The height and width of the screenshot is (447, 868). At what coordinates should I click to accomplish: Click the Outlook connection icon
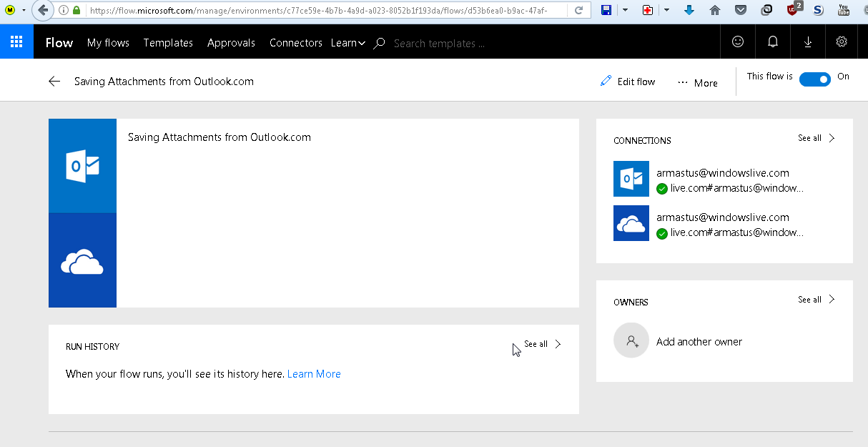coord(631,179)
